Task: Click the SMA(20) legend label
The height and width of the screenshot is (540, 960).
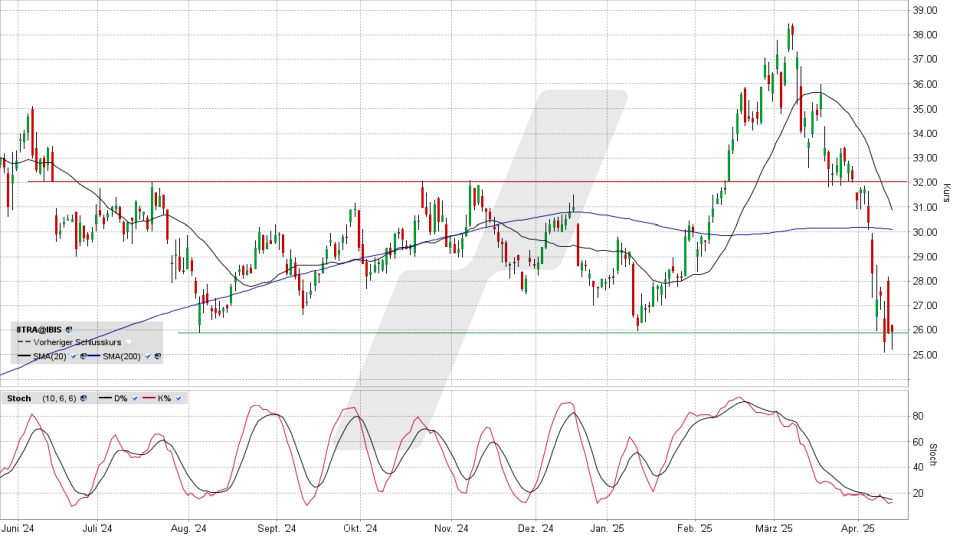Action: click(50, 356)
